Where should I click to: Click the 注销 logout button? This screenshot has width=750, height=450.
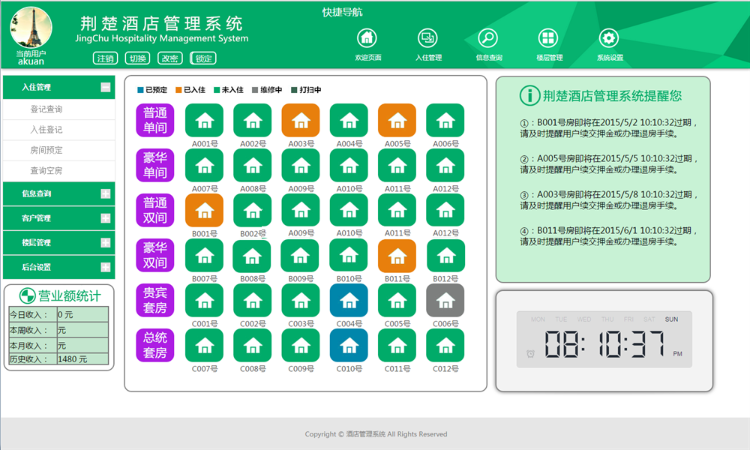pos(105,58)
